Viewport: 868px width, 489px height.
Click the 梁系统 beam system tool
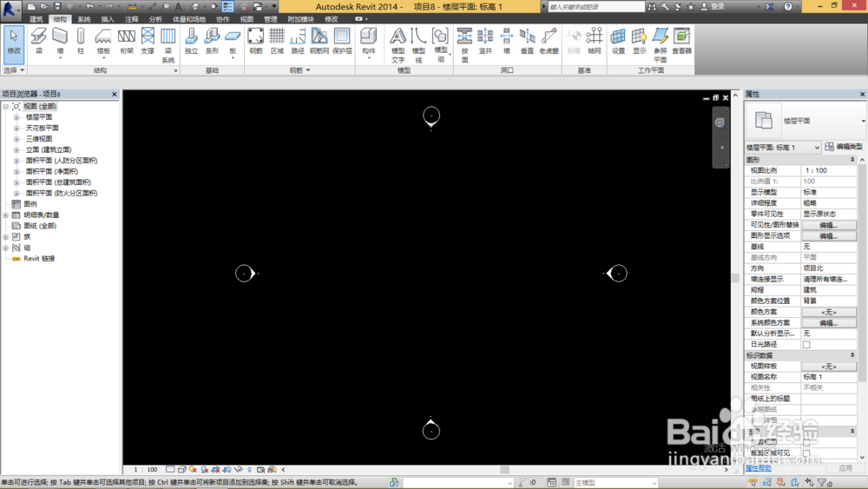pos(168,45)
